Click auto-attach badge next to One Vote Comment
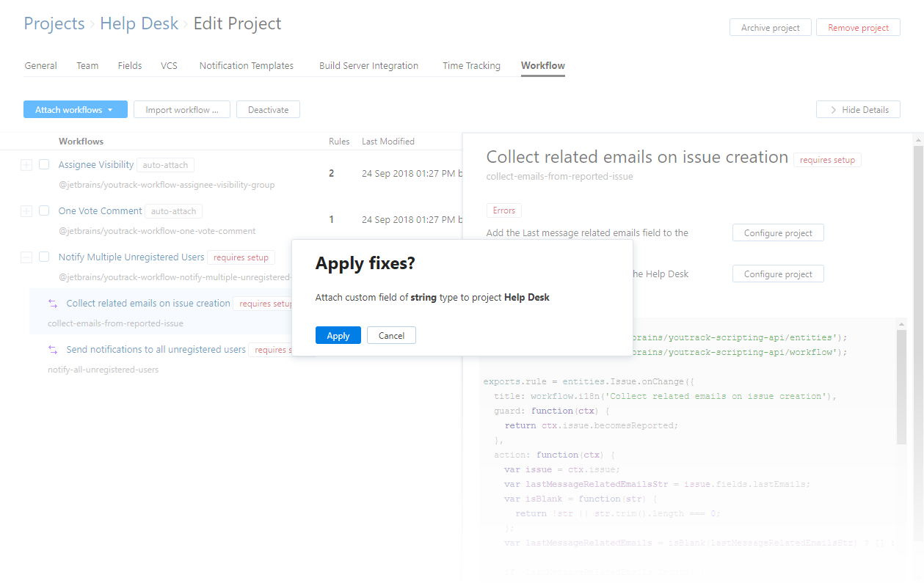924x583 pixels. click(x=173, y=211)
